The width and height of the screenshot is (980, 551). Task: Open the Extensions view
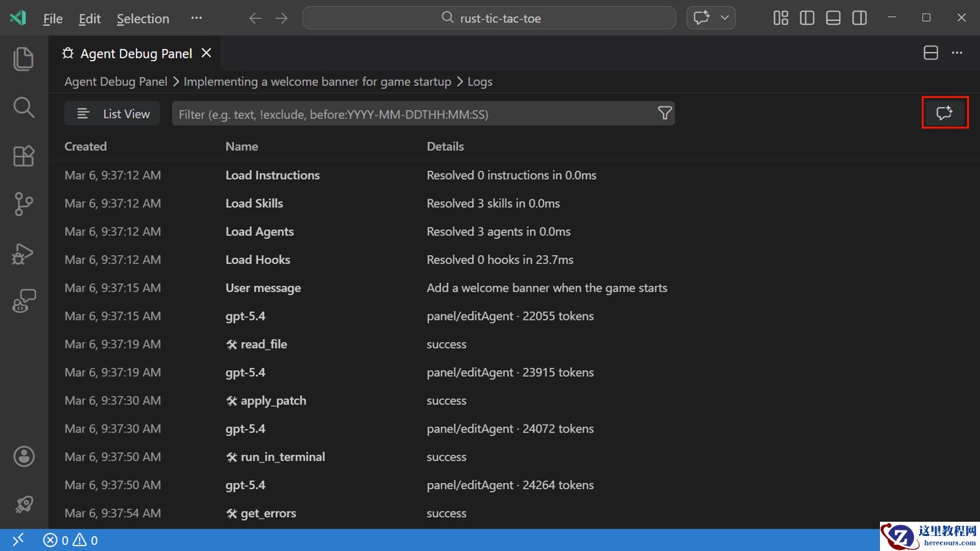[x=24, y=156]
